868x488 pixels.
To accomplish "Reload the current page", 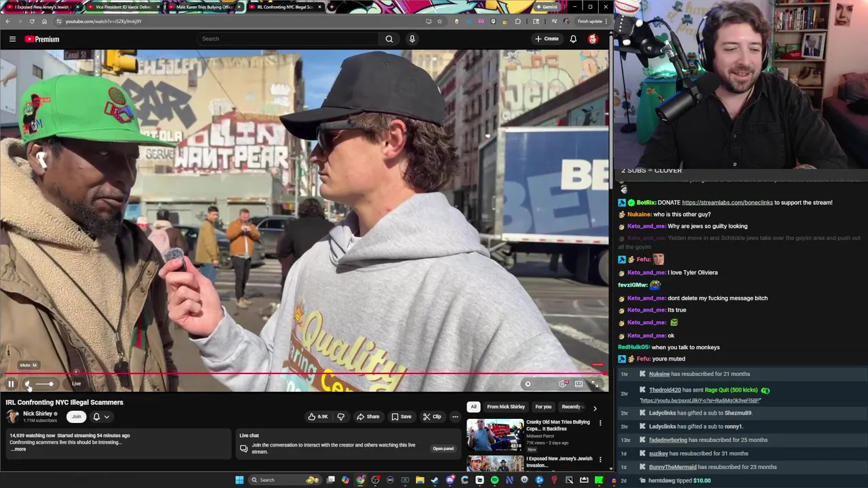I will point(32,21).
